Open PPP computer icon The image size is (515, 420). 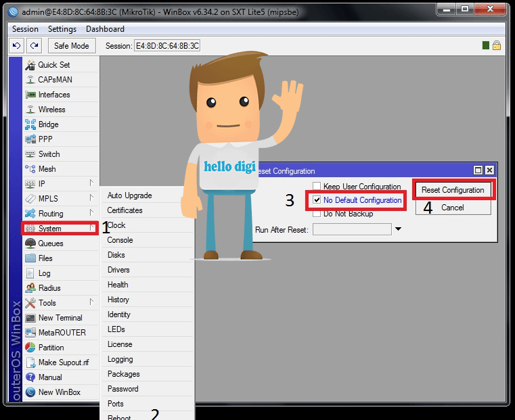pyautogui.click(x=30, y=139)
